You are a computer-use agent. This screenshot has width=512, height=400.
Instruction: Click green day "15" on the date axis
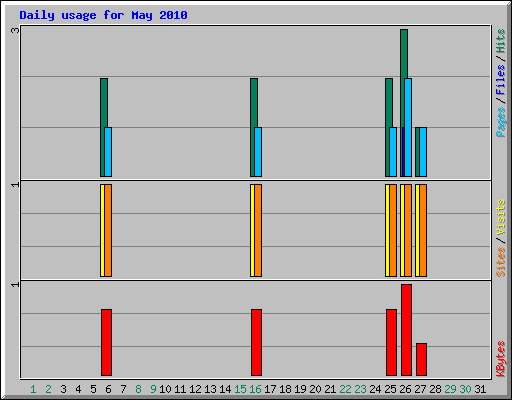tap(240, 389)
